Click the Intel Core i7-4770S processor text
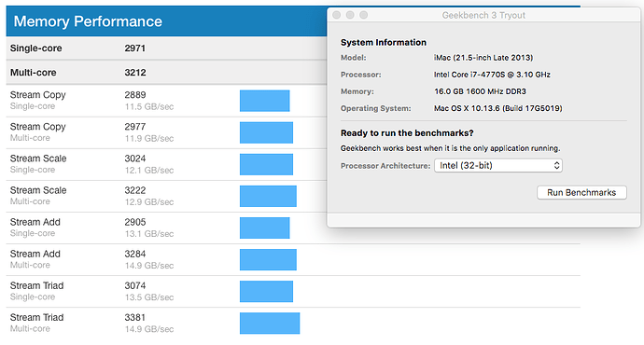Image resolution: width=644 pixels, height=345 pixels. (x=492, y=75)
